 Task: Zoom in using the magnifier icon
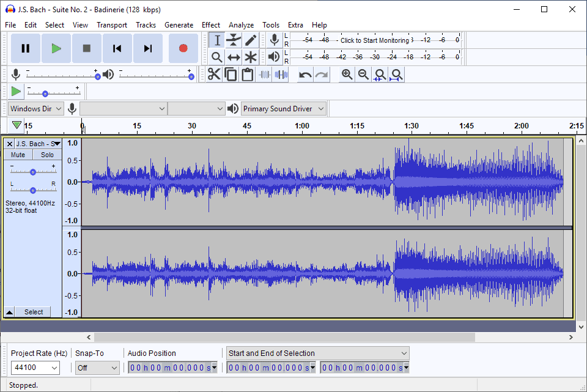coord(347,74)
